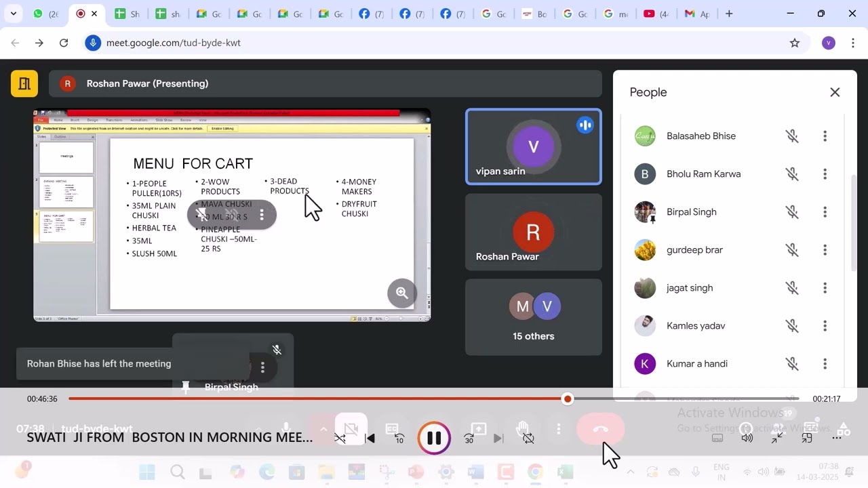Click the microphone icon in the address bar
The width and height of the screenshot is (868, 488).
[94, 43]
